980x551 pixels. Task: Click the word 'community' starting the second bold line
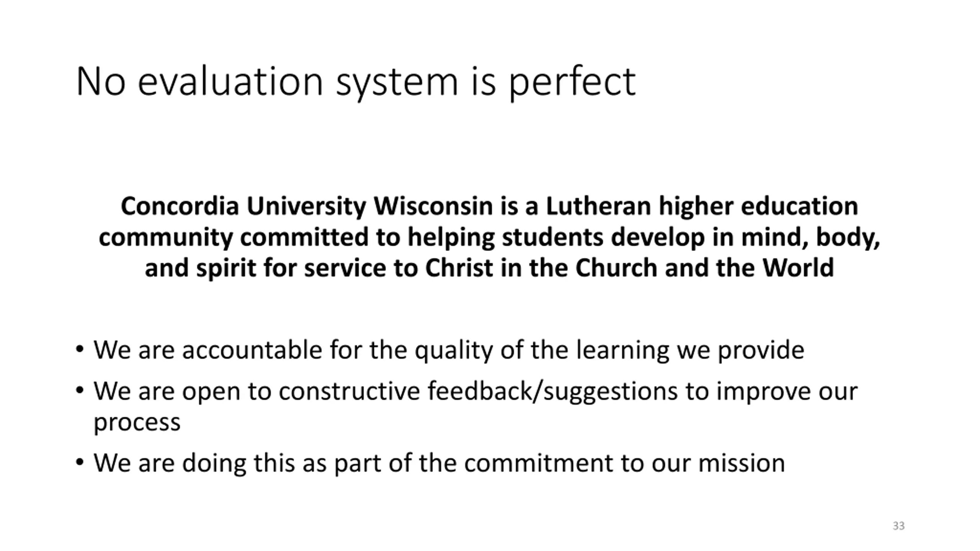pyautogui.click(x=165, y=237)
